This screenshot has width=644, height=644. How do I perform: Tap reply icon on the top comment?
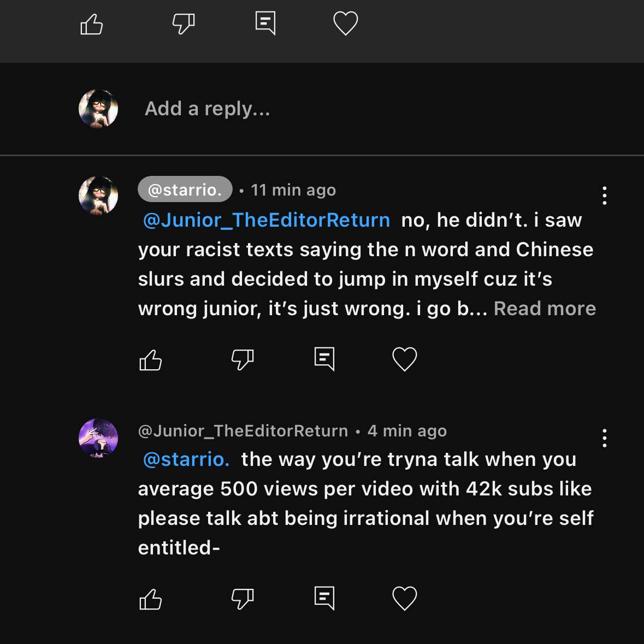click(265, 24)
